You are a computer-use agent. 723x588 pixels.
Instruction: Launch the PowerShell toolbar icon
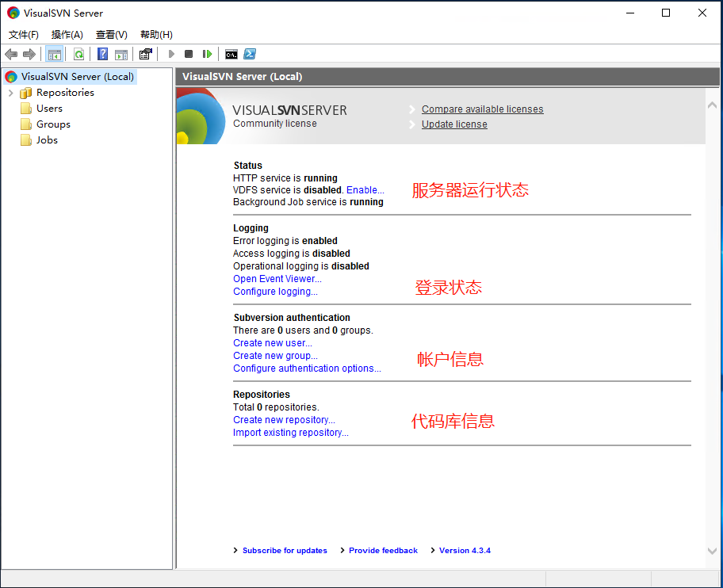click(x=250, y=55)
